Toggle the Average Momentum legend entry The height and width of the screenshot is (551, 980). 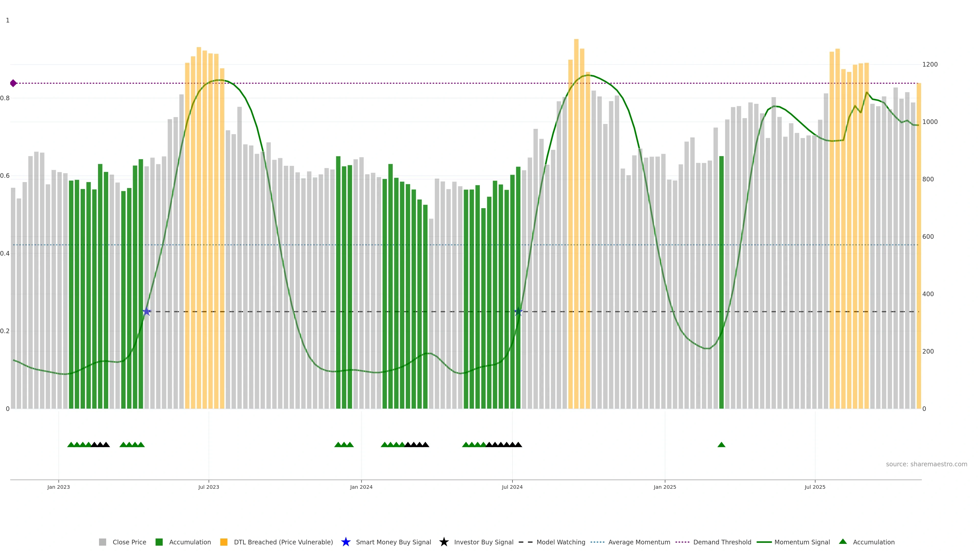639,542
